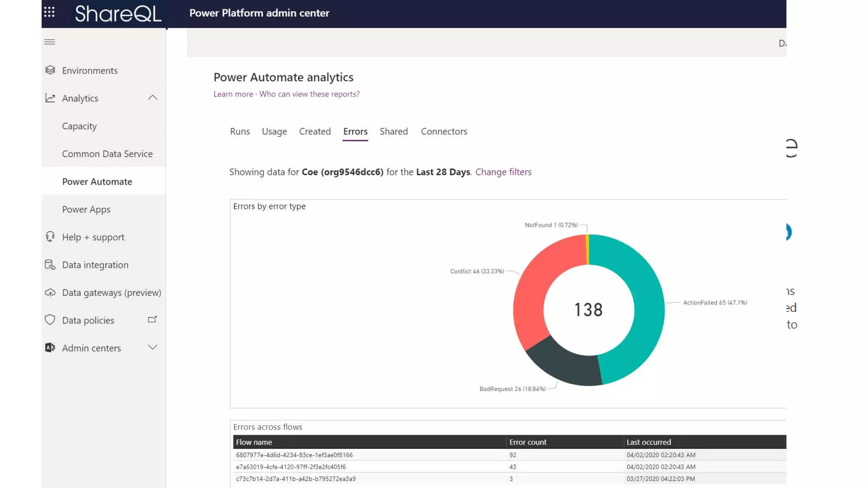Click the Environments layers icon
This screenshot has height=488, width=868.
coord(50,70)
